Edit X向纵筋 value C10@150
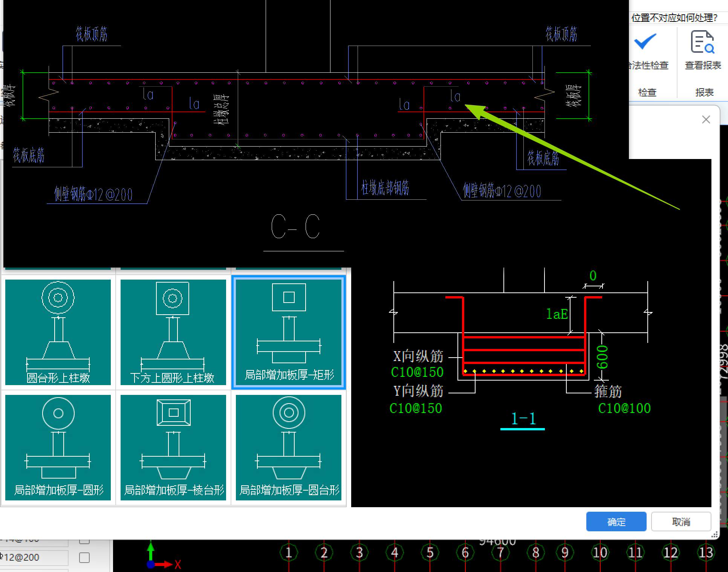Viewport: 728px width, 572px height. click(417, 372)
